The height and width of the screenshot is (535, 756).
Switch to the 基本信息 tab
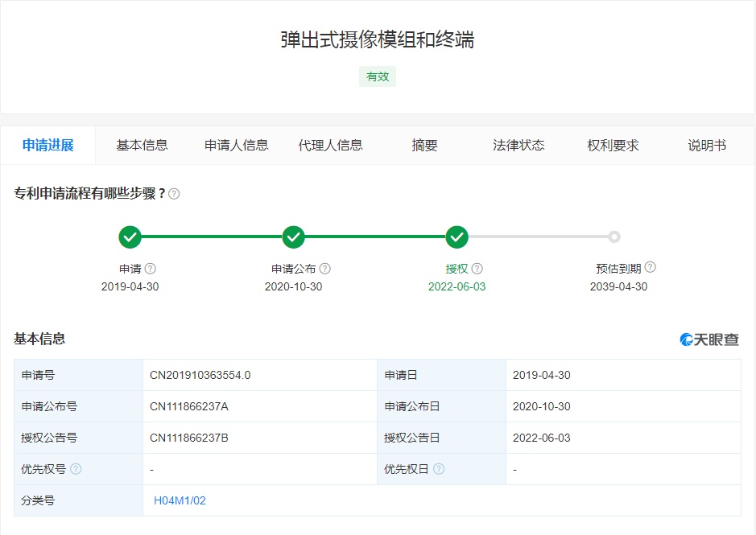tap(142, 145)
